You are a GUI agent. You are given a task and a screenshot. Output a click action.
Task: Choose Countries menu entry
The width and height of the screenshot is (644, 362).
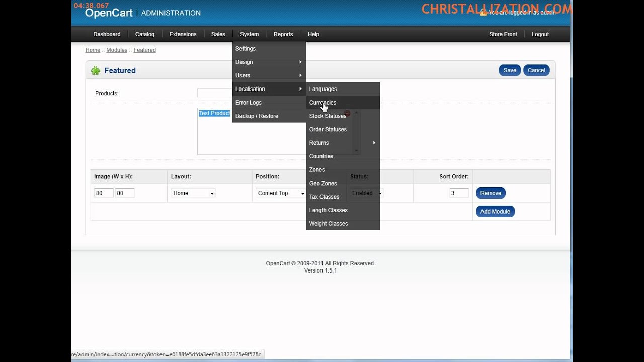pyautogui.click(x=343, y=156)
